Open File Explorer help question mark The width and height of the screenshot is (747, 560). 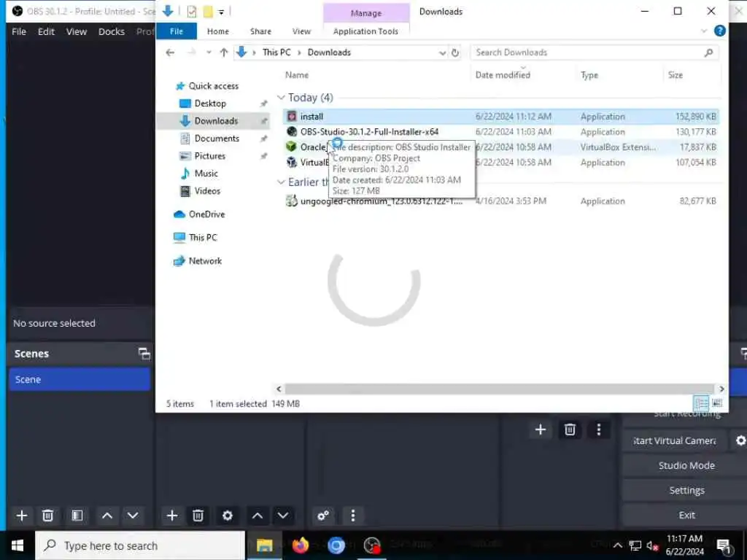coord(719,31)
